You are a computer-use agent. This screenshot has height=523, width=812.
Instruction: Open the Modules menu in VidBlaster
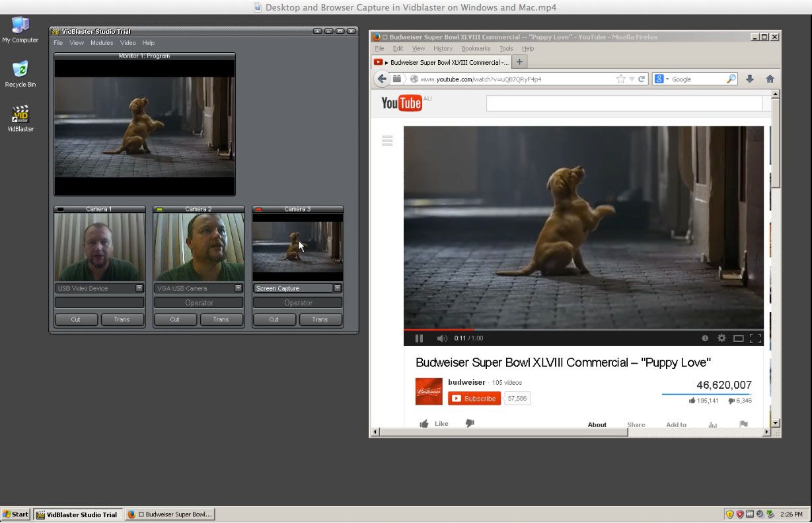click(101, 42)
